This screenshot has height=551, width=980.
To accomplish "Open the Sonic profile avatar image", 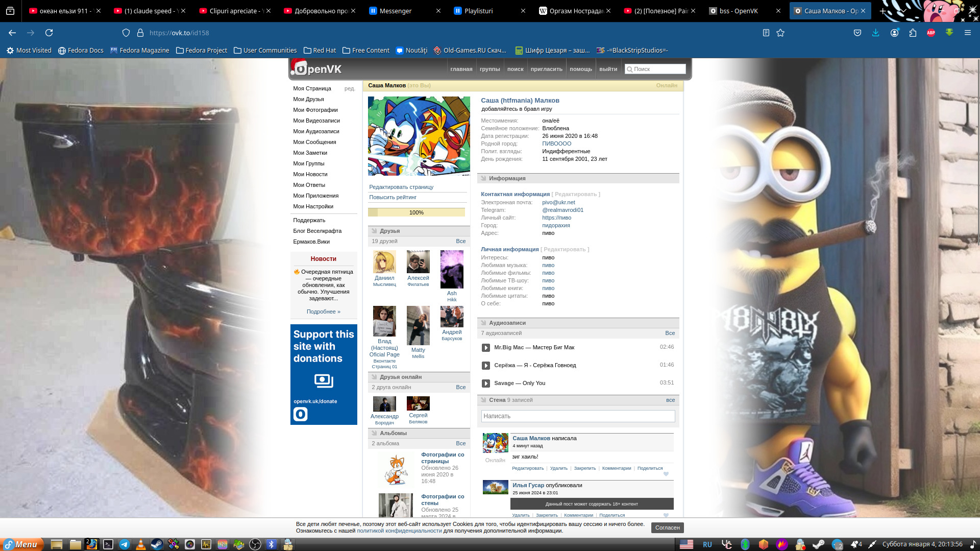I will (419, 136).
